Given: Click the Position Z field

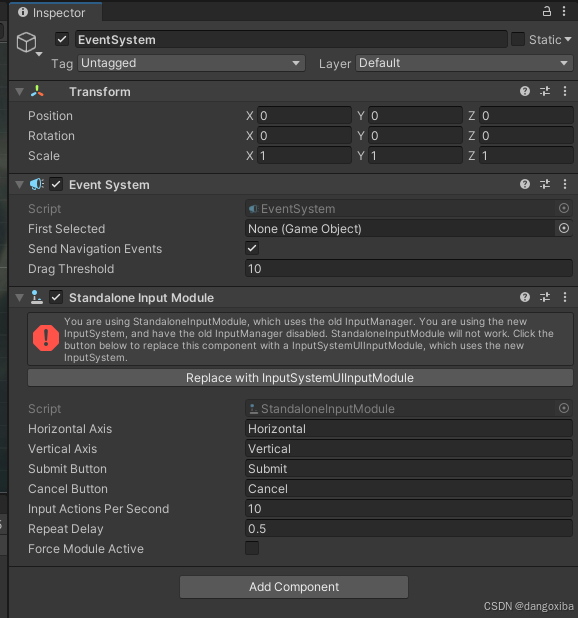Looking at the screenshot, I should coord(526,115).
